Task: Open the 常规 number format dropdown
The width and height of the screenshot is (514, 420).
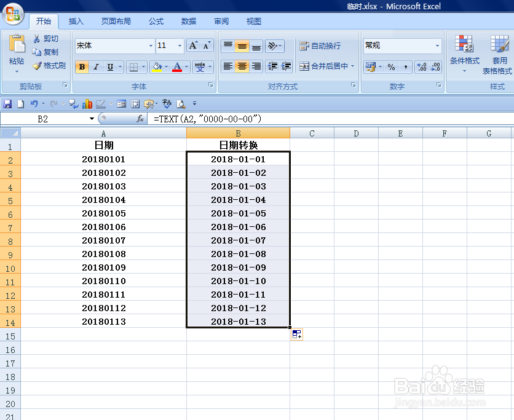Action: pos(437,46)
